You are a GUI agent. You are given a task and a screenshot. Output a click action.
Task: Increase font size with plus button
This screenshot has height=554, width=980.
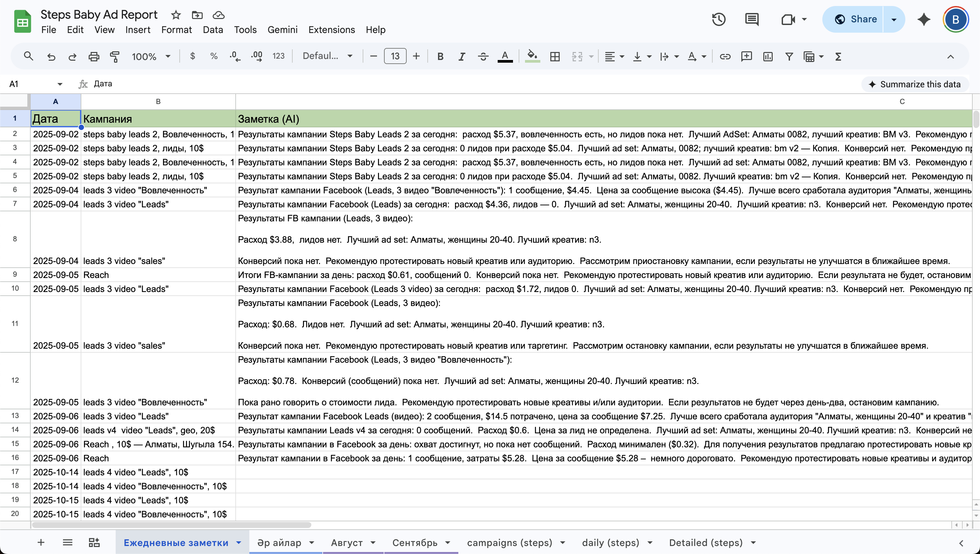click(x=416, y=57)
